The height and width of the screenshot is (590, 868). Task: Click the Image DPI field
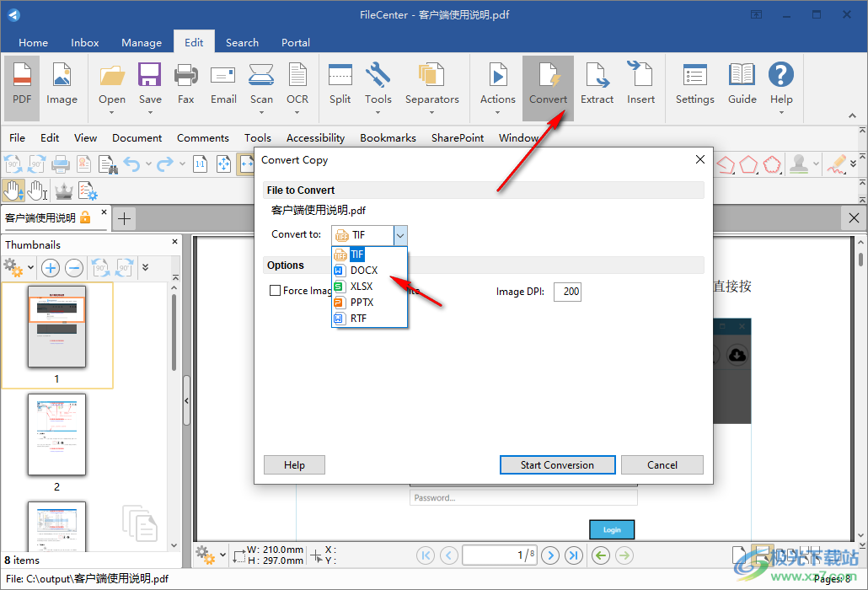[567, 292]
